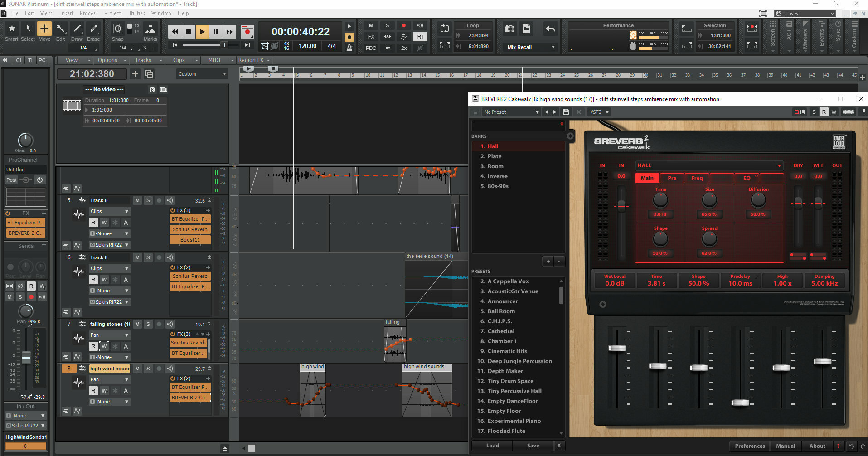Toggle FX power on Track 5 FX rack
Viewport: 868px width, 456px height.
click(173, 210)
